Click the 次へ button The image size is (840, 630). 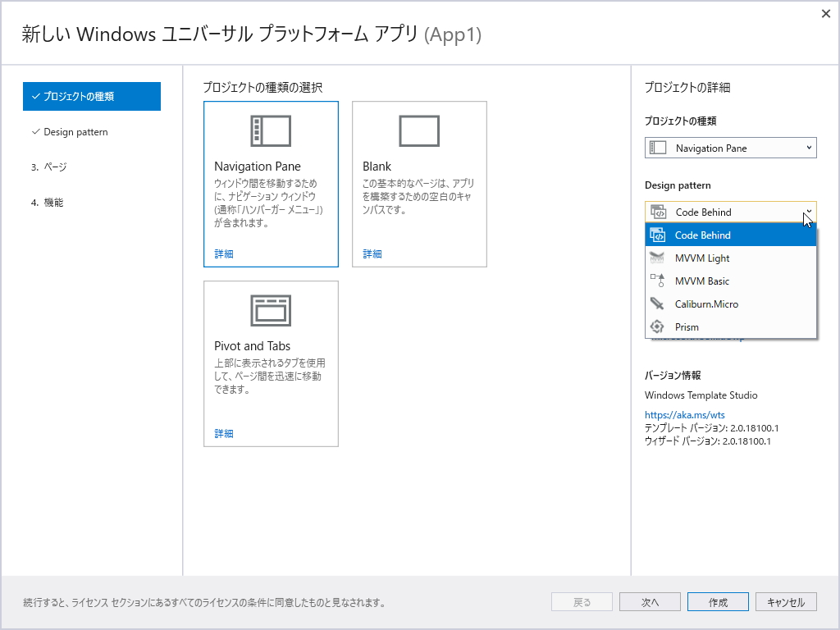point(650,601)
